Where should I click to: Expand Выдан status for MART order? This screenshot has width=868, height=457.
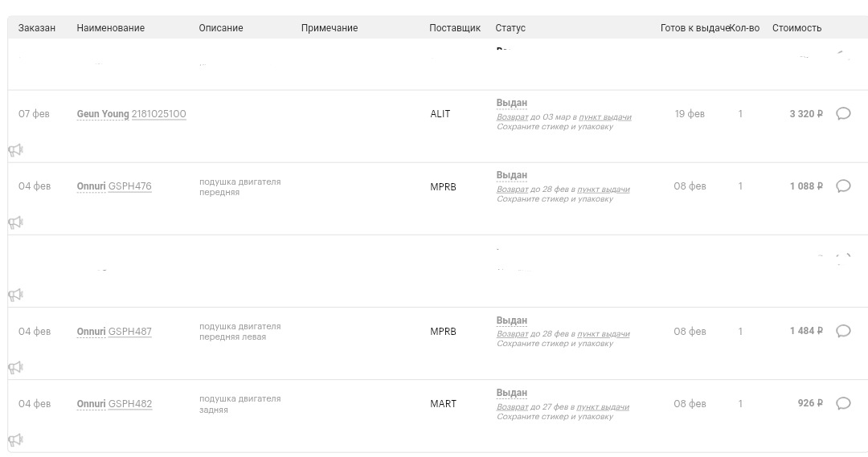click(x=512, y=393)
